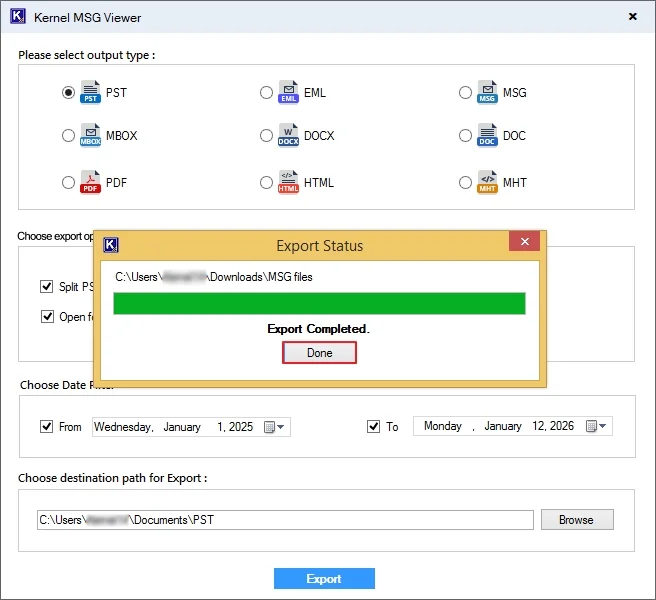Select the DOC output radio button
Image resolution: width=656 pixels, height=600 pixels.
point(466,136)
